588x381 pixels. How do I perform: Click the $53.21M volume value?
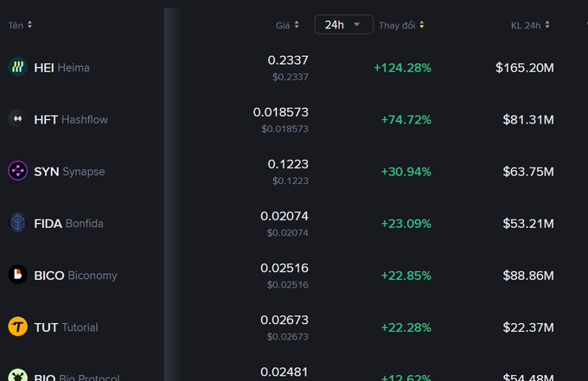pos(528,224)
